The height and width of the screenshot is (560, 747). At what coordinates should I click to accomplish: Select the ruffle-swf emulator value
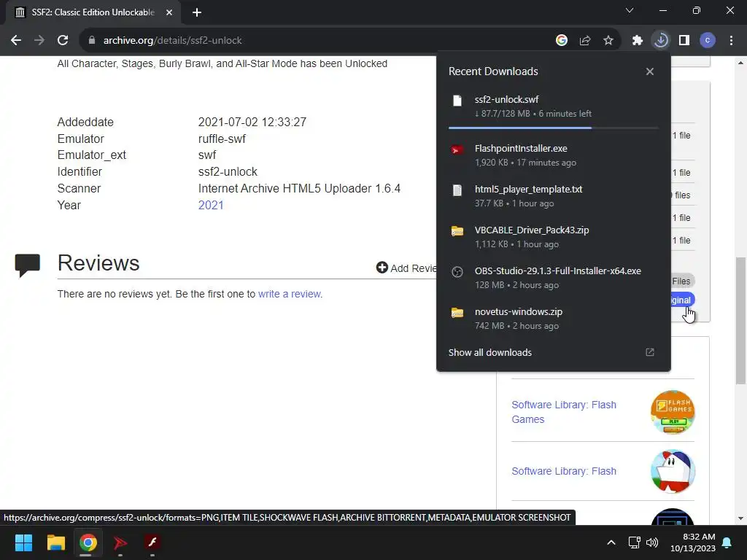pyautogui.click(x=222, y=139)
